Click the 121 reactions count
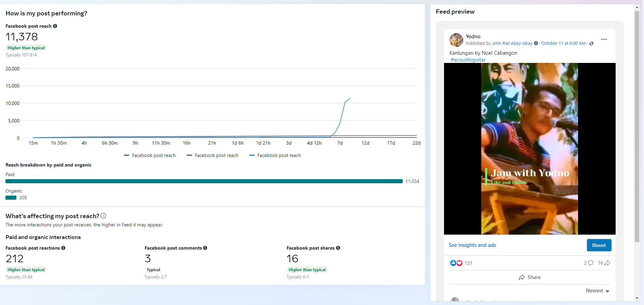The height and width of the screenshot is (305, 644). [x=468, y=263]
